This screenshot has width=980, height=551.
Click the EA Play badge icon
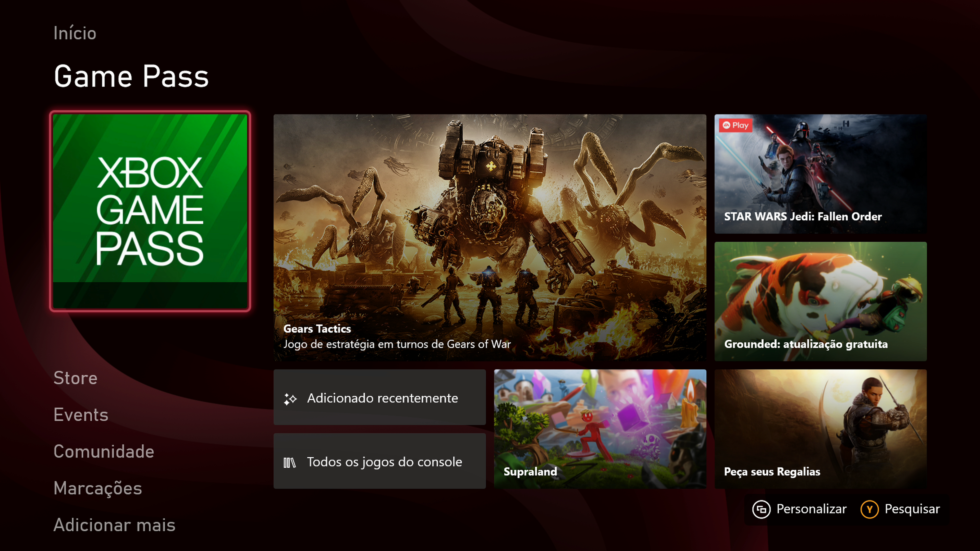click(735, 125)
